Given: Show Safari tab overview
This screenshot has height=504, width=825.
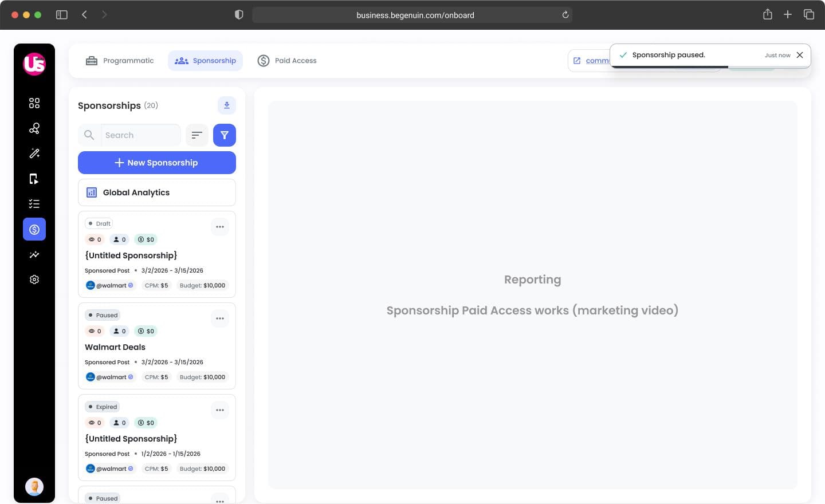Looking at the screenshot, I should (x=809, y=14).
